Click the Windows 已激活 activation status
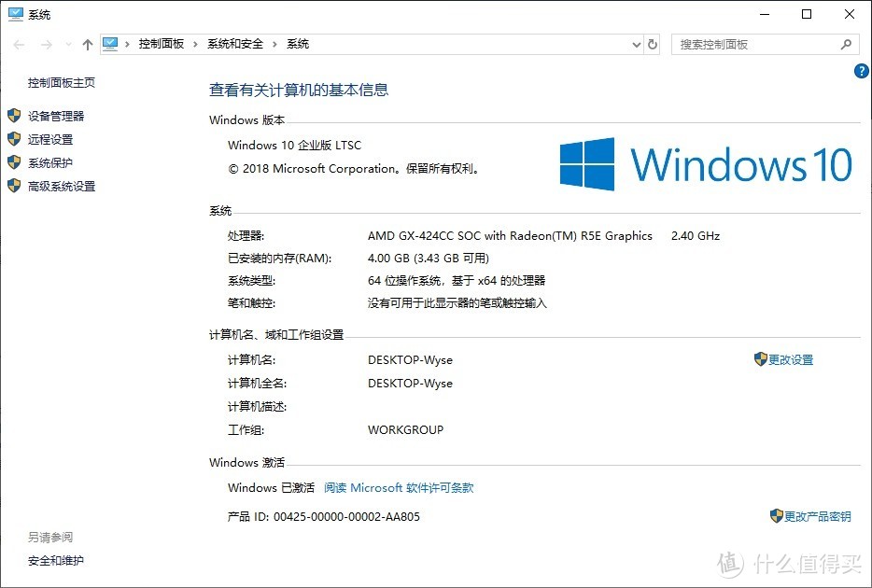Viewport: 872px width, 588px height. coord(271,487)
